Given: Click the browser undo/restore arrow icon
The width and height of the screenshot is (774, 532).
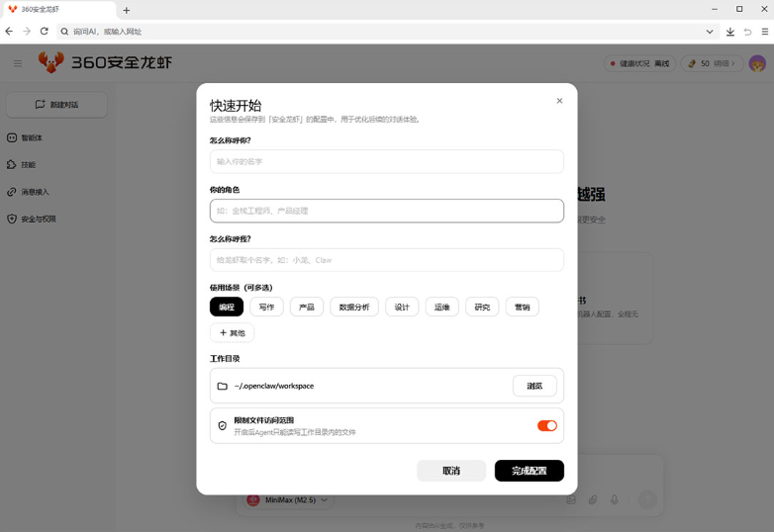Looking at the screenshot, I should (x=747, y=32).
